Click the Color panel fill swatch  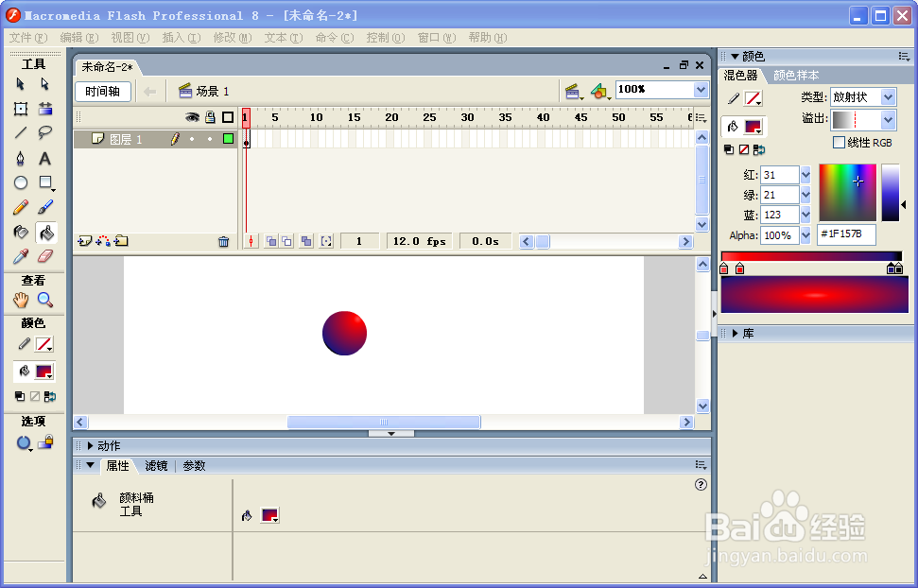click(x=753, y=127)
